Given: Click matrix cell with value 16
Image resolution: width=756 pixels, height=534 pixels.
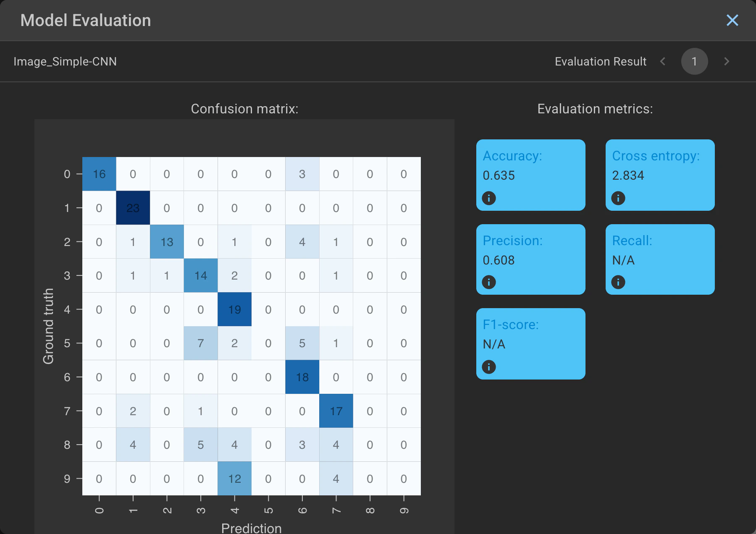Looking at the screenshot, I should point(99,174).
